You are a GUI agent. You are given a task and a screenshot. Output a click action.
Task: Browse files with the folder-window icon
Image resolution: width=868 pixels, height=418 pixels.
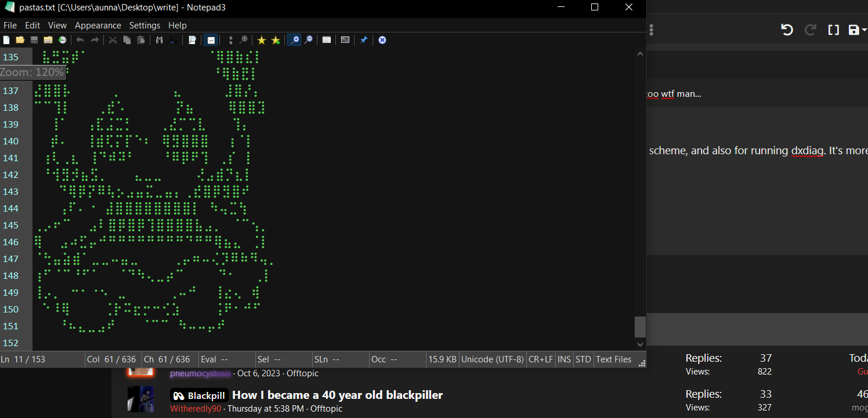(x=48, y=40)
